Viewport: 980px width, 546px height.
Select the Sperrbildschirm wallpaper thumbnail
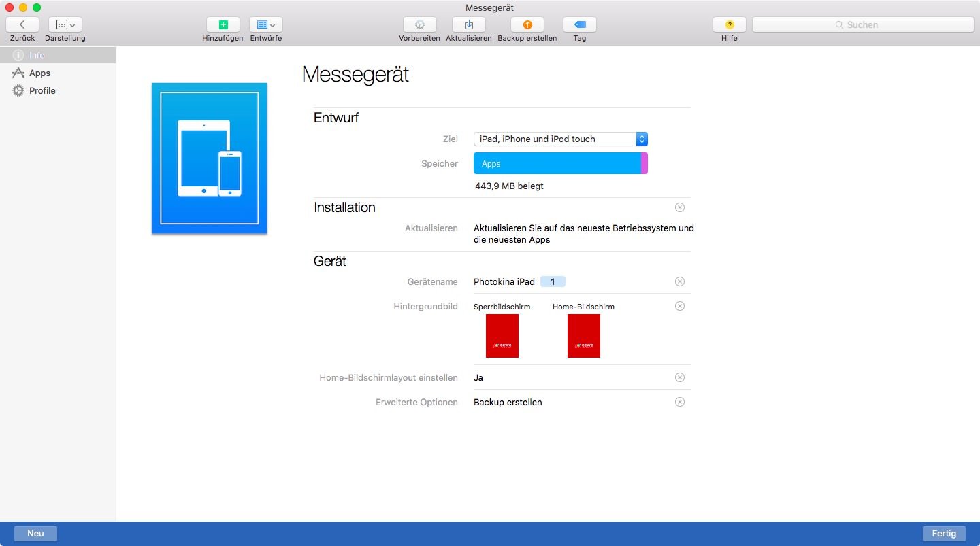coord(502,335)
